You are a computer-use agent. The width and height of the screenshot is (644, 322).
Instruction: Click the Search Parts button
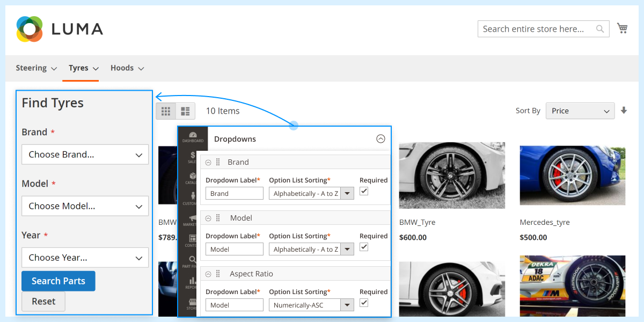coord(58,281)
